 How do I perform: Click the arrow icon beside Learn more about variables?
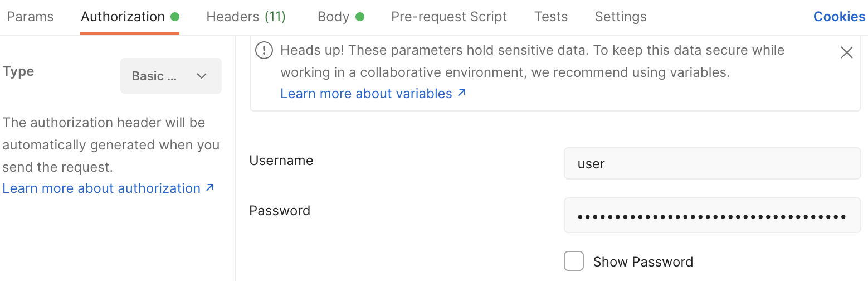click(461, 93)
